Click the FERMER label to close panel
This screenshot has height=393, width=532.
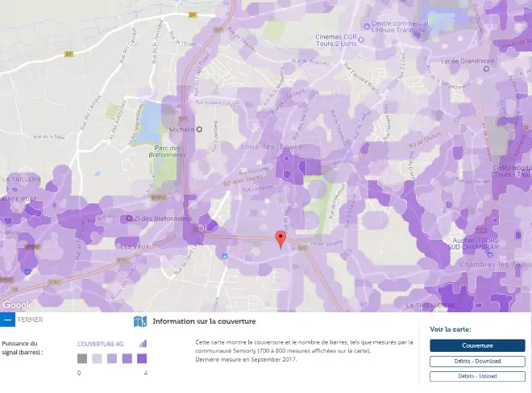(30, 320)
